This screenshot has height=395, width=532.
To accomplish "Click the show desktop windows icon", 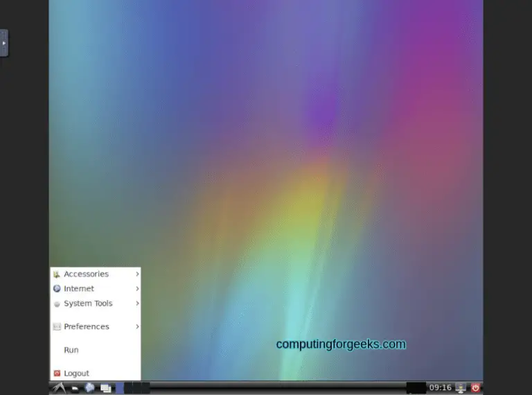I will 105,388.
